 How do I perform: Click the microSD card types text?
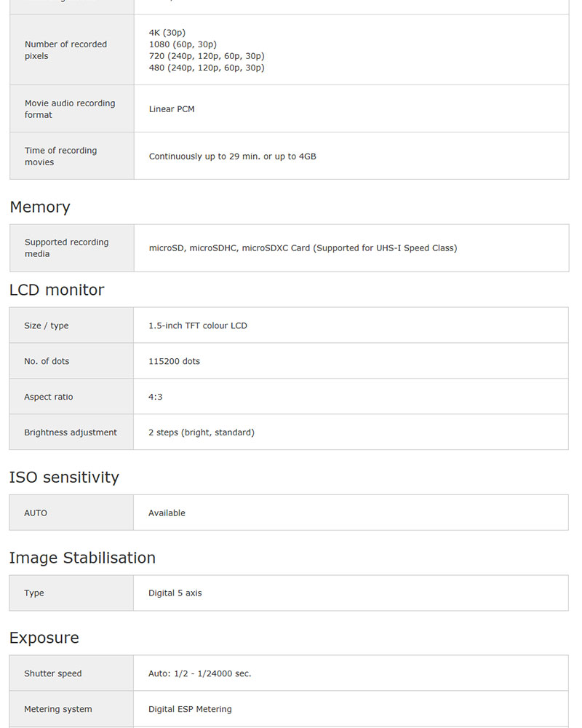[303, 248]
